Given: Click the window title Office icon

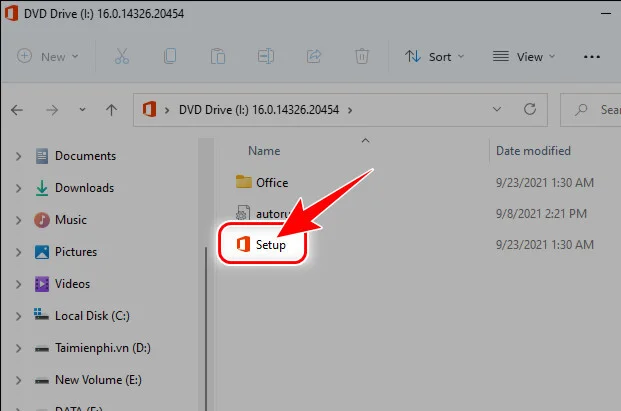Looking at the screenshot, I should click(x=11, y=13).
